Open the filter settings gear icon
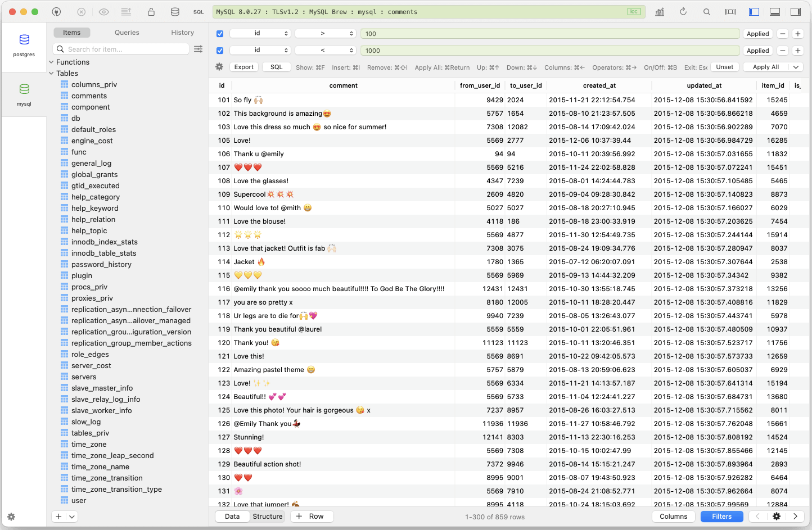This screenshot has width=812, height=530. coord(219,67)
